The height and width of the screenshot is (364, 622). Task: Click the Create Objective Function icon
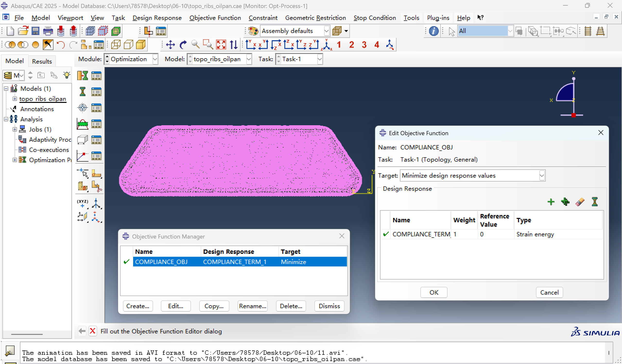82,108
